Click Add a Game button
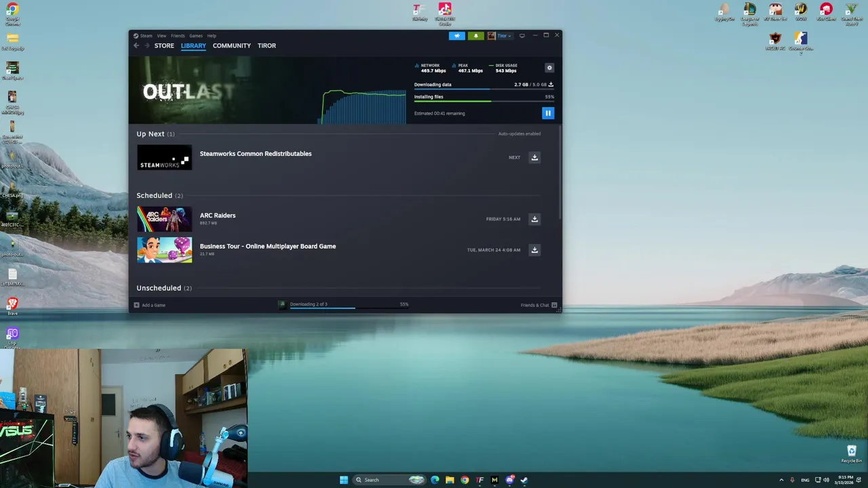Image resolution: width=868 pixels, height=488 pixels. 150,305
